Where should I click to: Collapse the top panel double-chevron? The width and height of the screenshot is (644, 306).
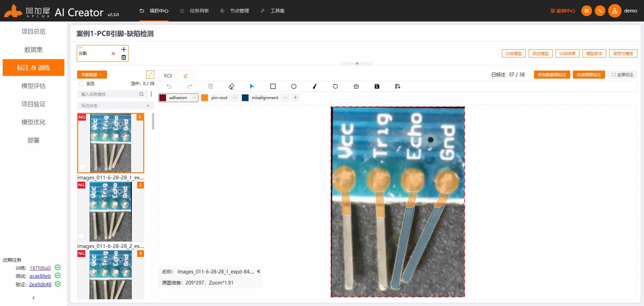[357, 63]
